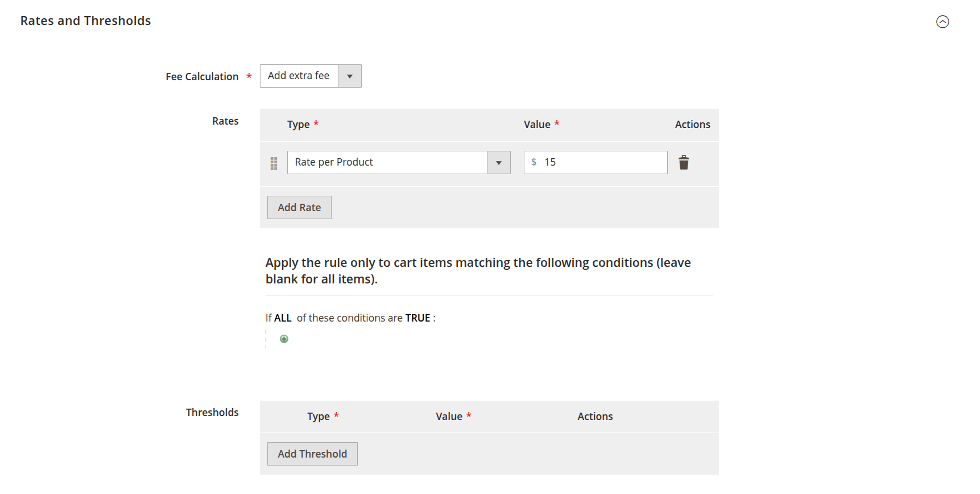The width and height of the screenshot is (980, 494).
Task: Click the Rates field label
Action: click(225, 121)
